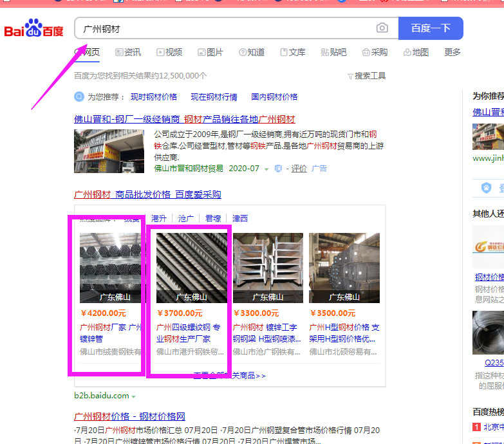Click supplier 佛山市沧广钢铁有
Screen dimensions: 504x444
[x=266, y=352]
